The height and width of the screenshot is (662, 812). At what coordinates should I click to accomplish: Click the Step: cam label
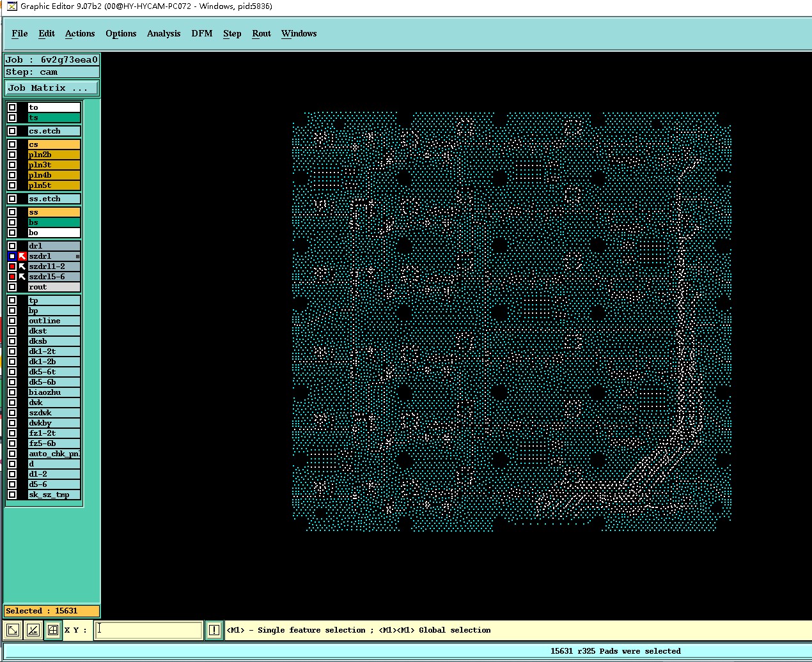[x=52, y=72]
